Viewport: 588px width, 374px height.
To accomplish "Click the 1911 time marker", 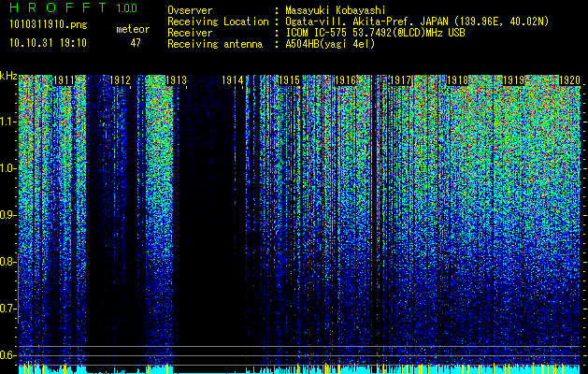I will (x=64, y=80).
